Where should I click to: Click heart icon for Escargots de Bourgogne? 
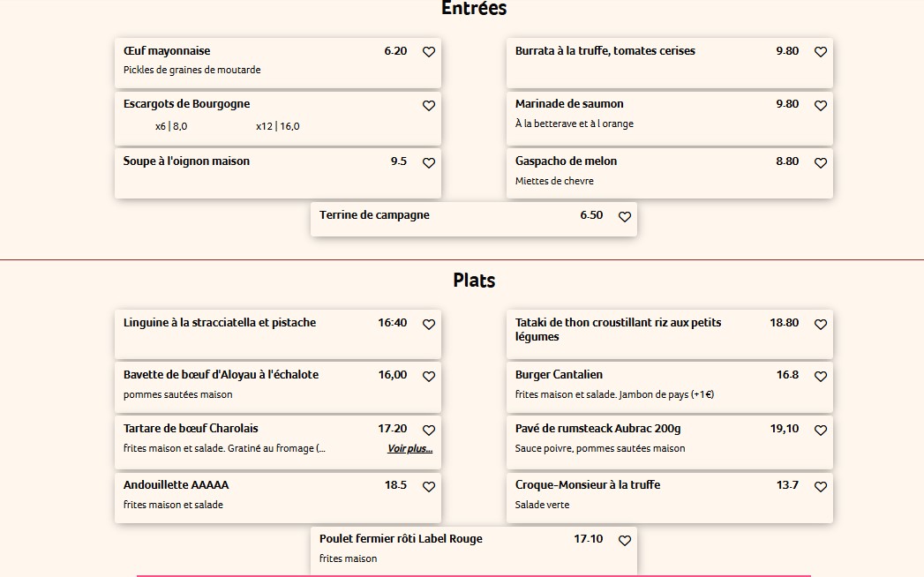[429, 106]
